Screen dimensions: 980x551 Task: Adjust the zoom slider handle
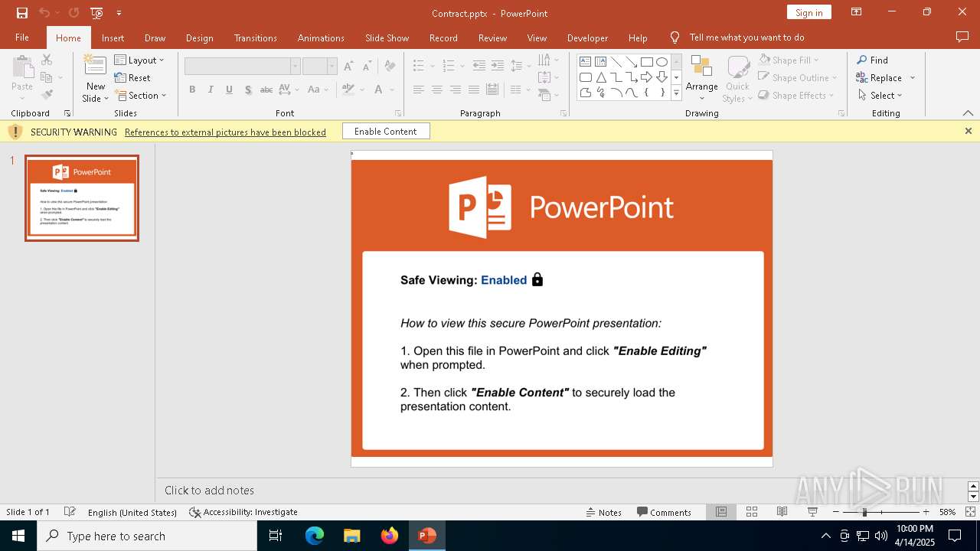click(864, 512)
